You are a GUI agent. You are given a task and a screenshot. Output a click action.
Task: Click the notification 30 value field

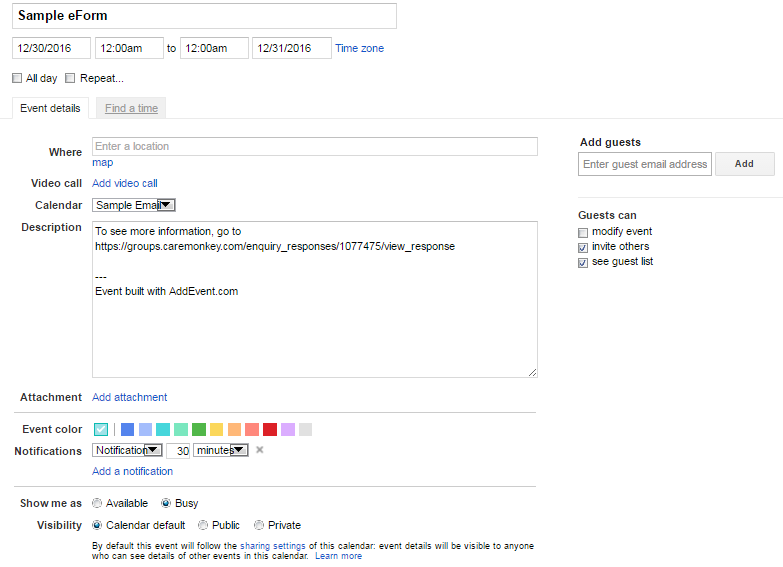178,451
